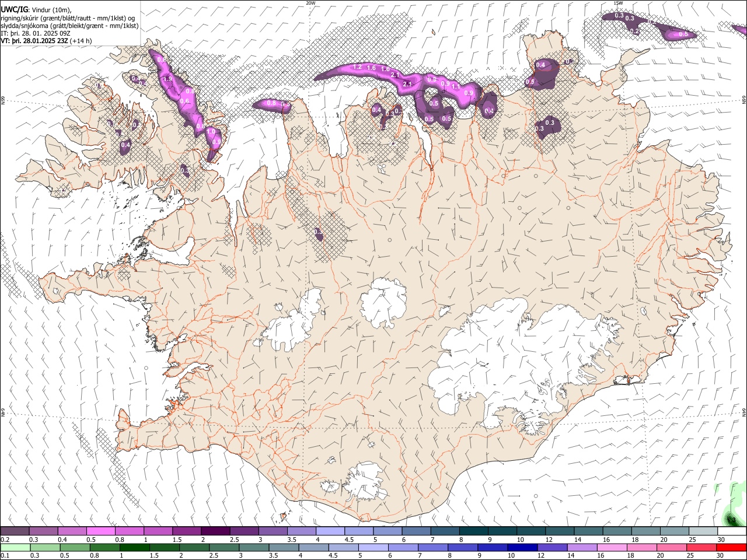Click the 0.8 value on the small offshore snow band
Viewport: 747px width, 560px height.
pos(271,103)
